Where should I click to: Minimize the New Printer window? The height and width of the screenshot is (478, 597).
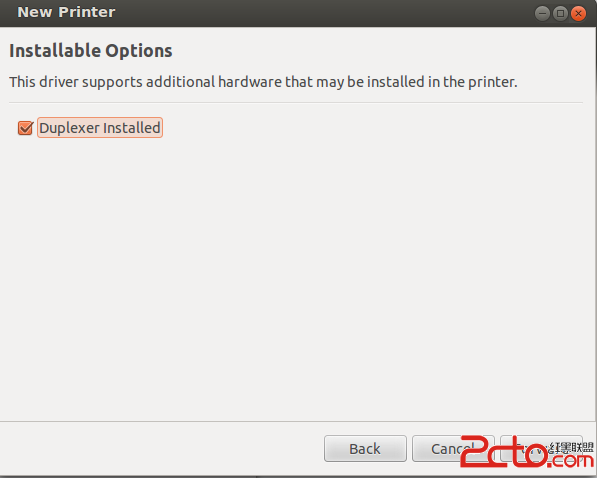(x=542, y=14)
